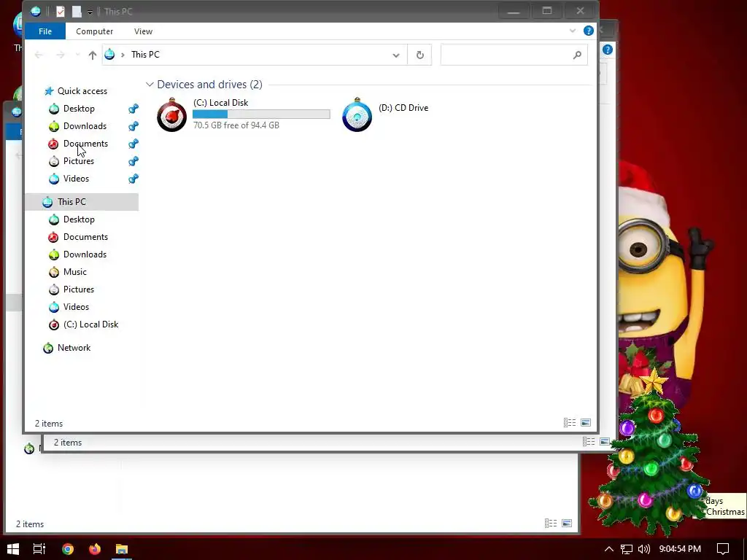This screenshot has height=560, width=747.
Task: Open the recent locations dropdown arrow
Action: 77,55
